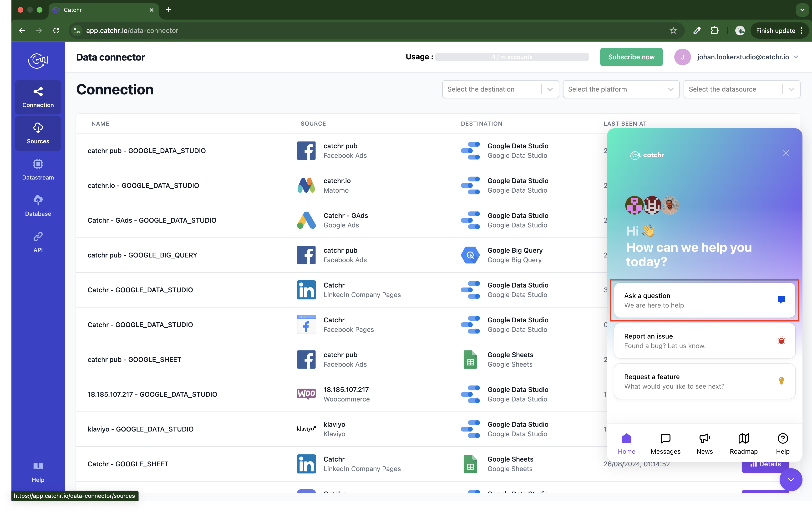Click Details button for Catchr - GOOGLE_SHEET
This screenshot has height=514, width=812.
(765, 464)
